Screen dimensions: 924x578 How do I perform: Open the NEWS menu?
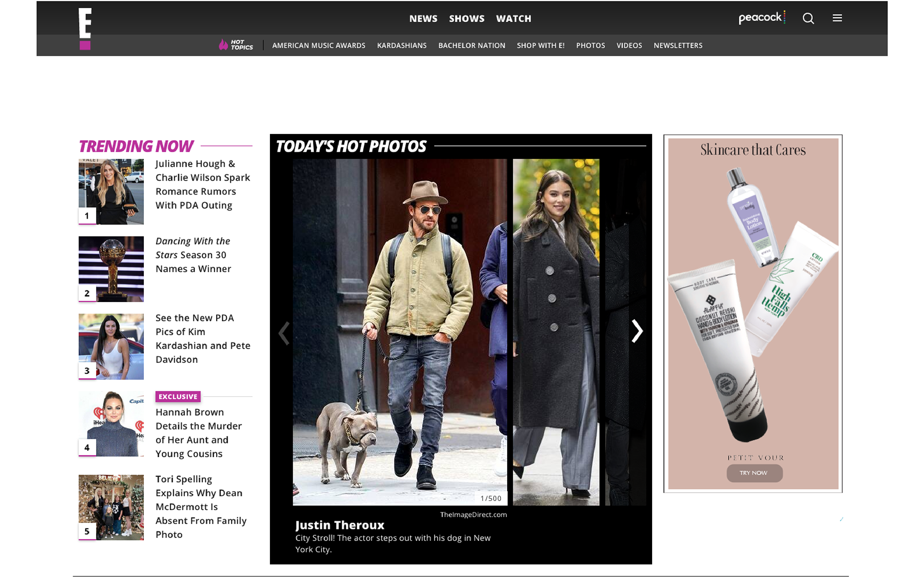pos(423,19)
